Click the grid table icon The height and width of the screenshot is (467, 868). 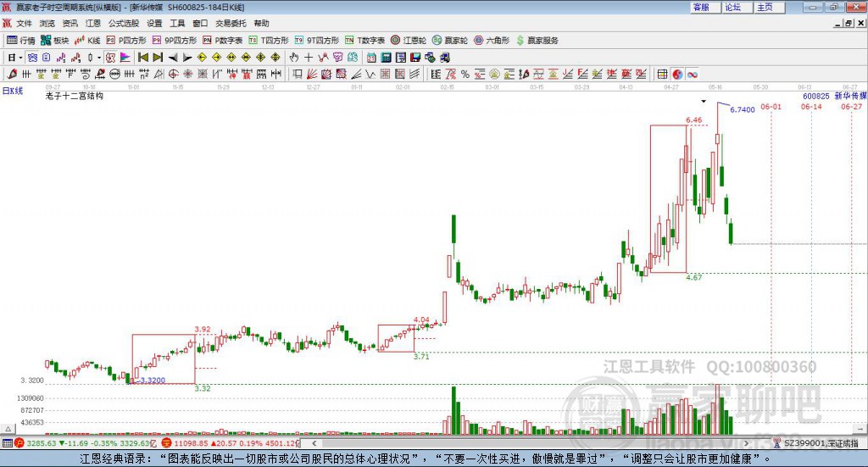(662, 74)
